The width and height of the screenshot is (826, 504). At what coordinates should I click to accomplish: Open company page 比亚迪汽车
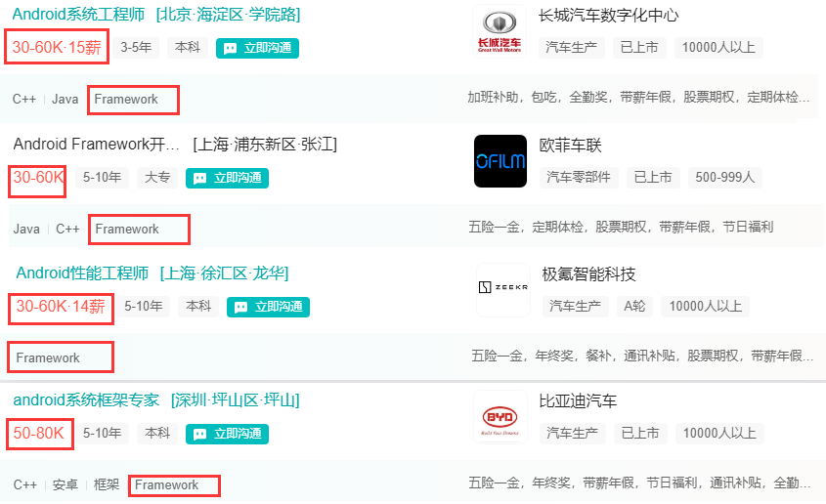pyautogui.click(x=578, y=401)
